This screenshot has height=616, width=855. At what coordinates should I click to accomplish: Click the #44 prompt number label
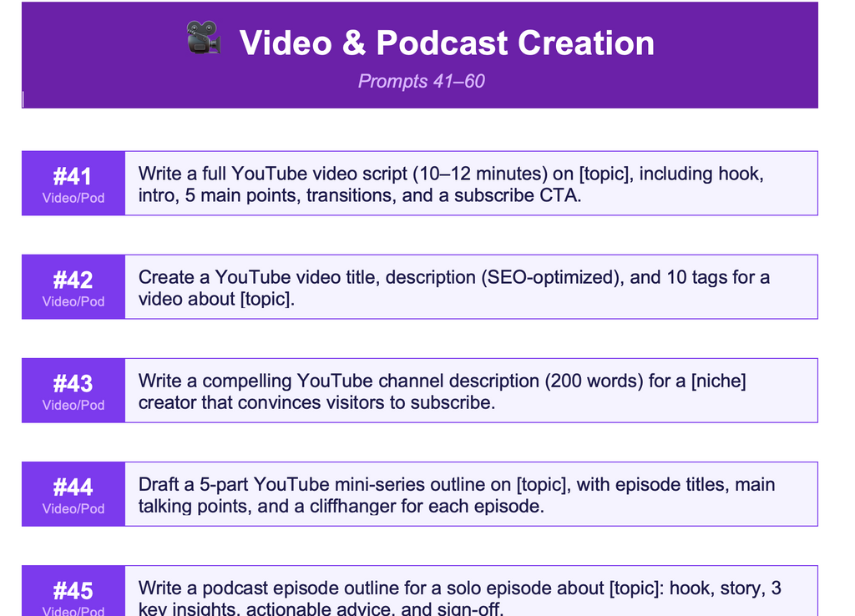[73, 487]
